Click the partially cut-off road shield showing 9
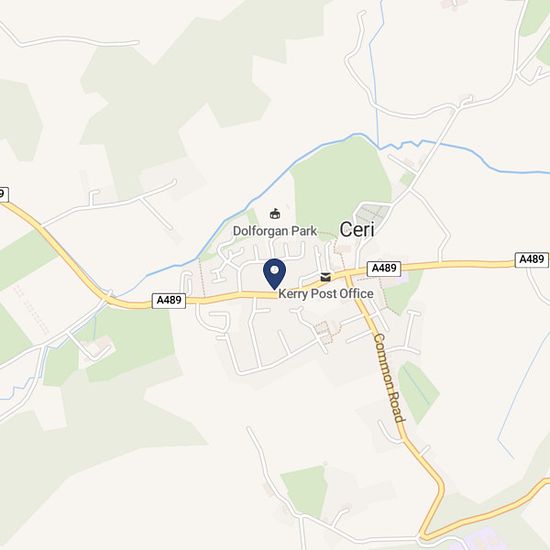Screen dimensions: 550x550 [x=3, y=194]
